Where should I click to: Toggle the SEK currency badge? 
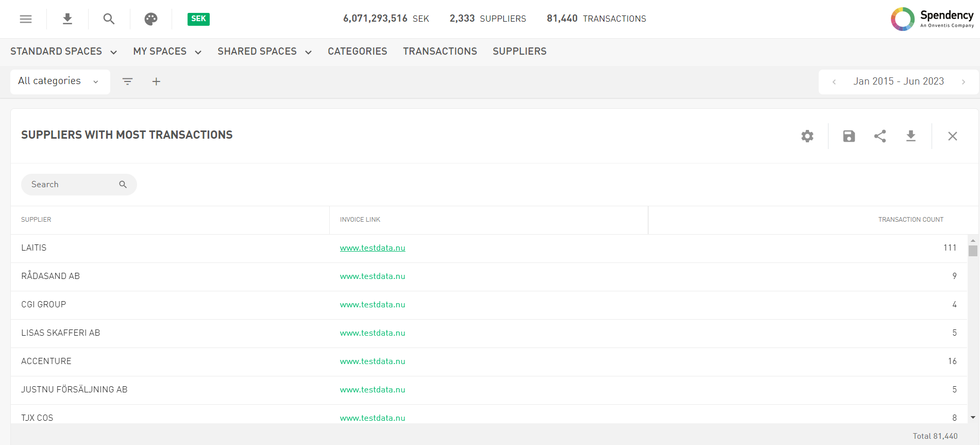pos(198,19)
